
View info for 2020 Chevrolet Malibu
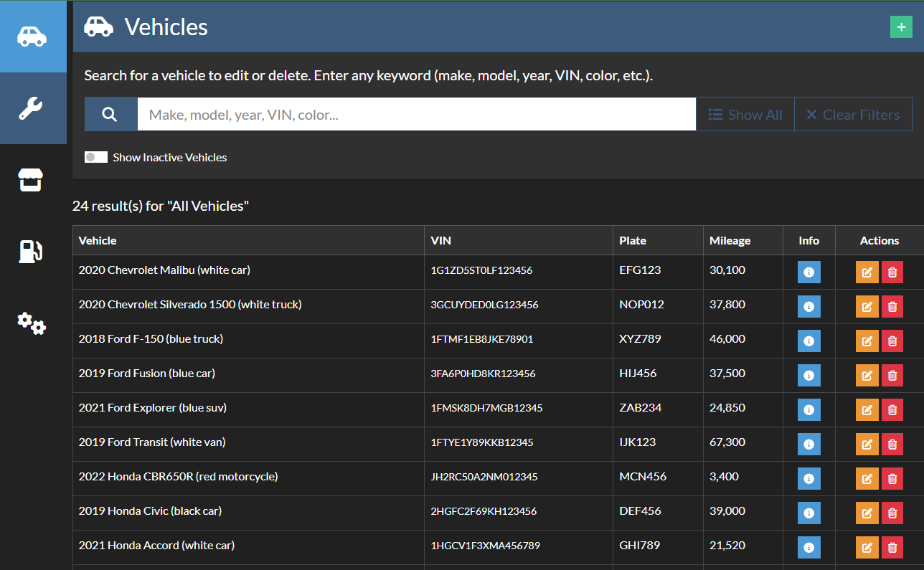[809, 272]
